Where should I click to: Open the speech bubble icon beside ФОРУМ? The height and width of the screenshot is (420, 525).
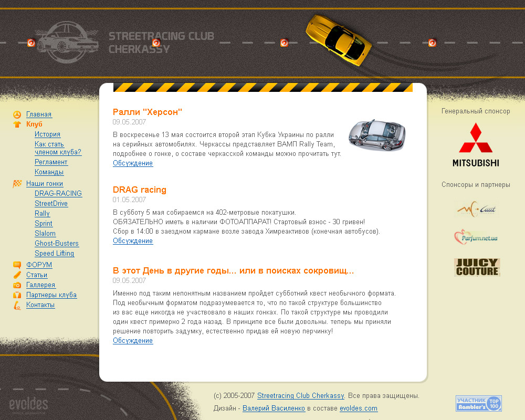coord(17,265)
